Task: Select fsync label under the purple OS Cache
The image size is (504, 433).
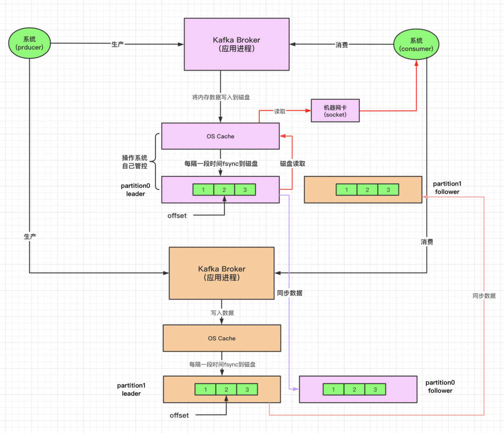Action: pos(221,163)
